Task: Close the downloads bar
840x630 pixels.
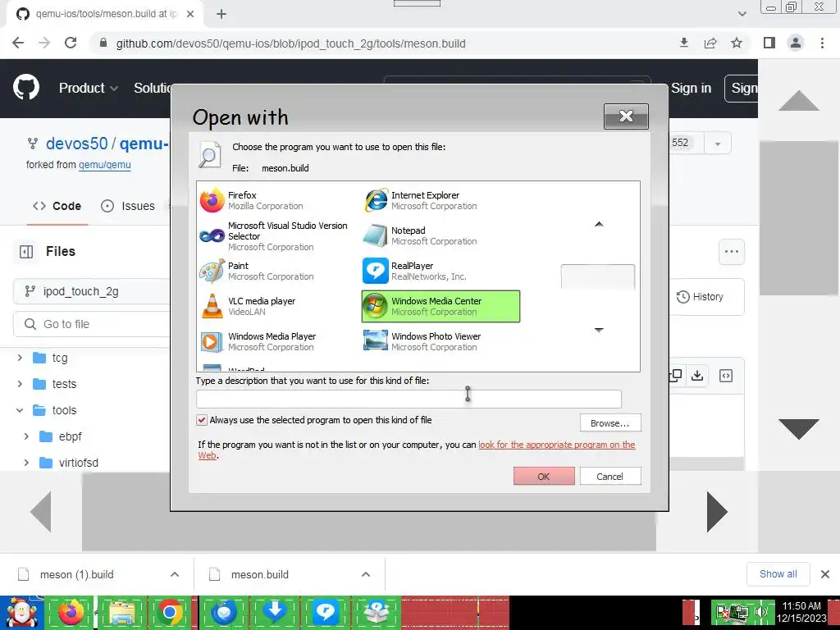Action: click(x=825, y=574)
